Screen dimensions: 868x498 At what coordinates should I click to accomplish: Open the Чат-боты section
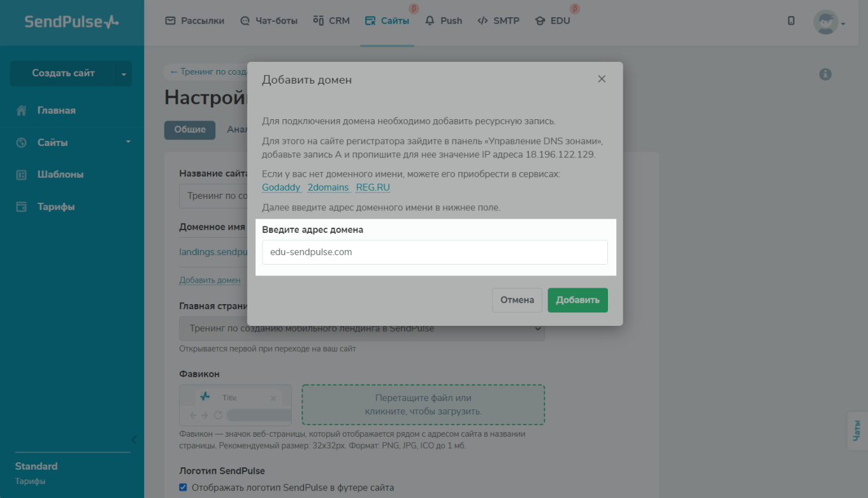(269, 20)
